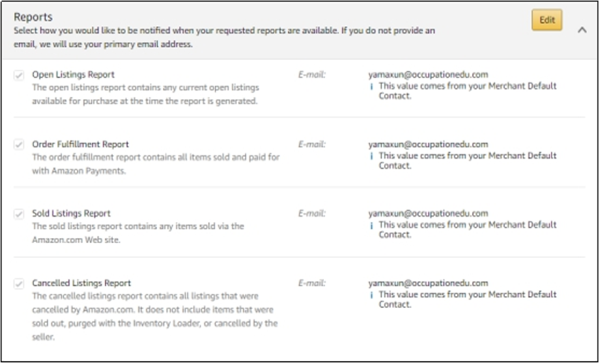Viewport: 599px width, 364px height.
Task: Click the info icon under Cancelled Listings email
Action: tap(371, 295)
